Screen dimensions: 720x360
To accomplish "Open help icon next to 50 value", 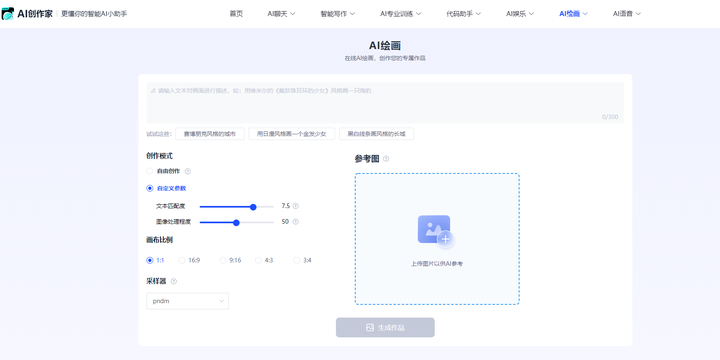I will pyautogui.click(x=296, y=222).
